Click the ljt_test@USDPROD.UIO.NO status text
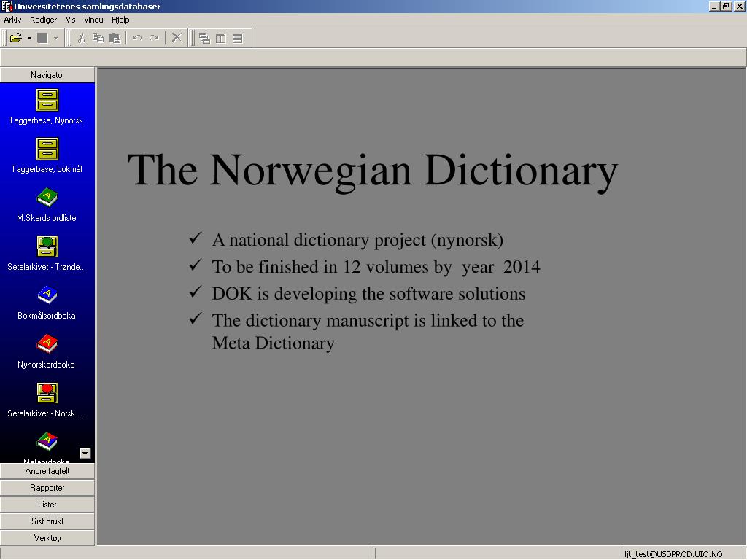 point(673,554)
